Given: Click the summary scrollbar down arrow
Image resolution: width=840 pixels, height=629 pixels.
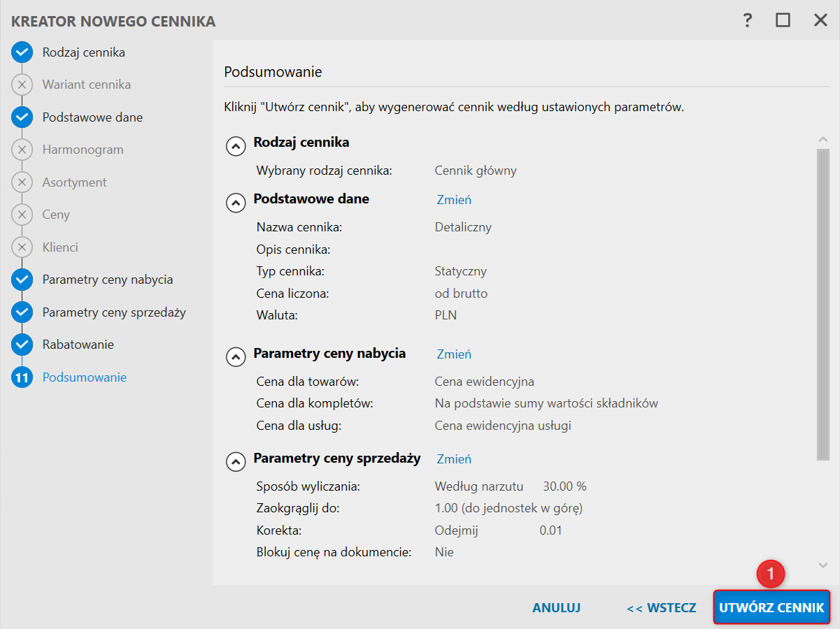Looking at the screenshot, I should 823,565.
